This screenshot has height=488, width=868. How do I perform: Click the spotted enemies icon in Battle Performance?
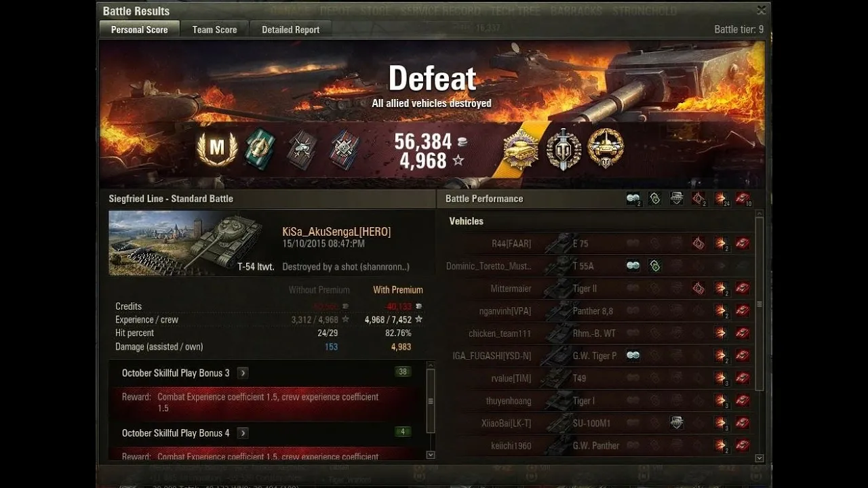[633, 199]
